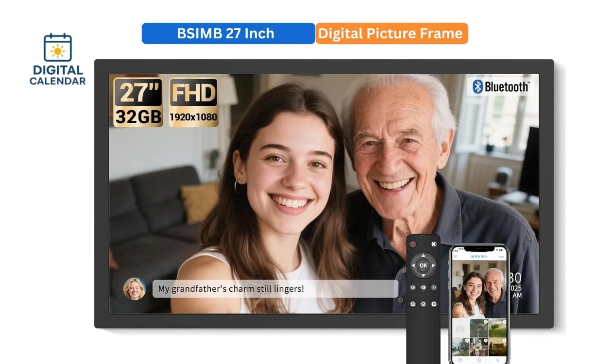612x364 pixels.
Task: Switch to the favorites tab in vphoto
Action: tap(460, 360)
